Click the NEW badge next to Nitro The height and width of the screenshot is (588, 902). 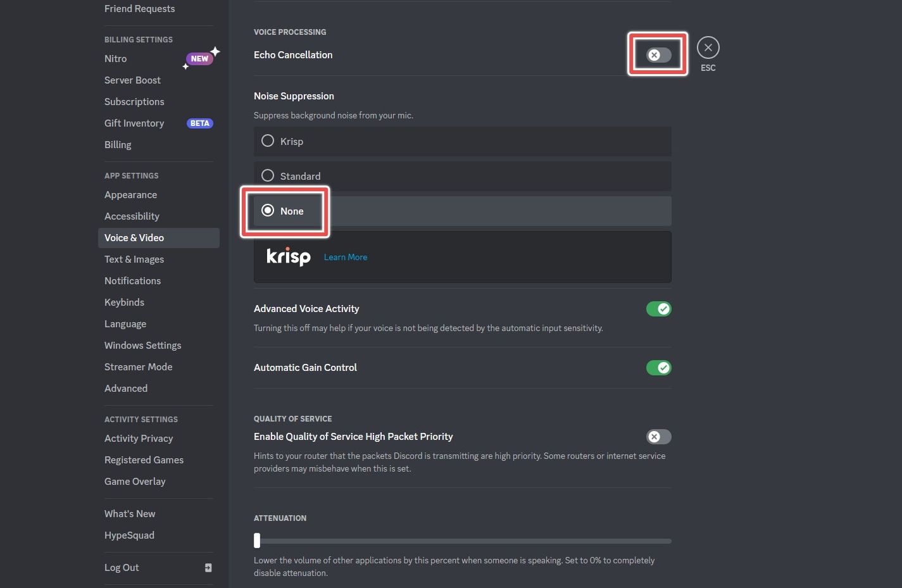[199, 59]
